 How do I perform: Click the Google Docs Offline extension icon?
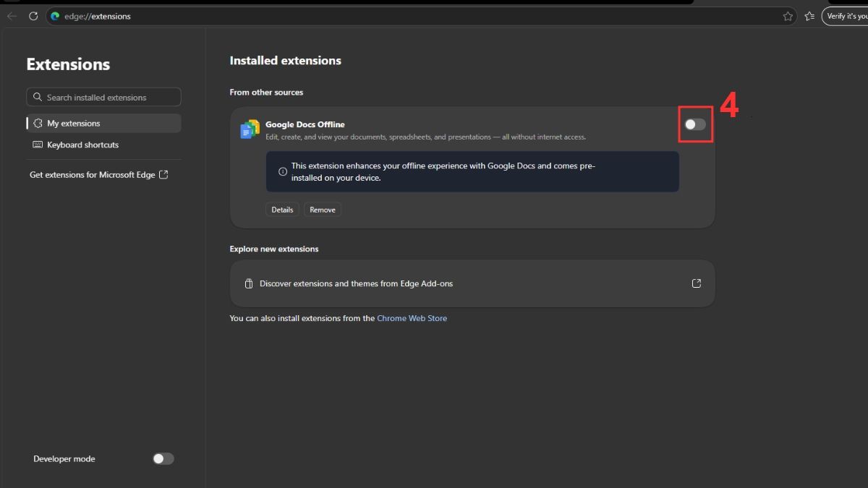[250, 129]
